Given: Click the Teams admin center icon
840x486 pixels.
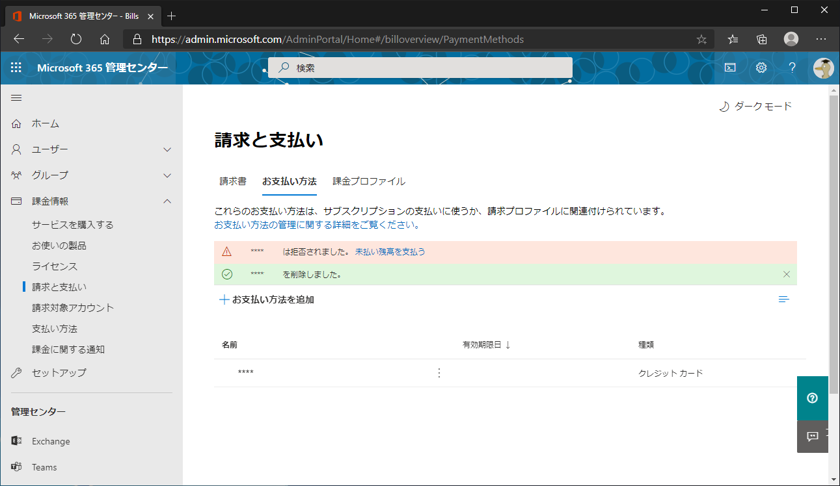Looking at the screenshot, I should point(16,467).
